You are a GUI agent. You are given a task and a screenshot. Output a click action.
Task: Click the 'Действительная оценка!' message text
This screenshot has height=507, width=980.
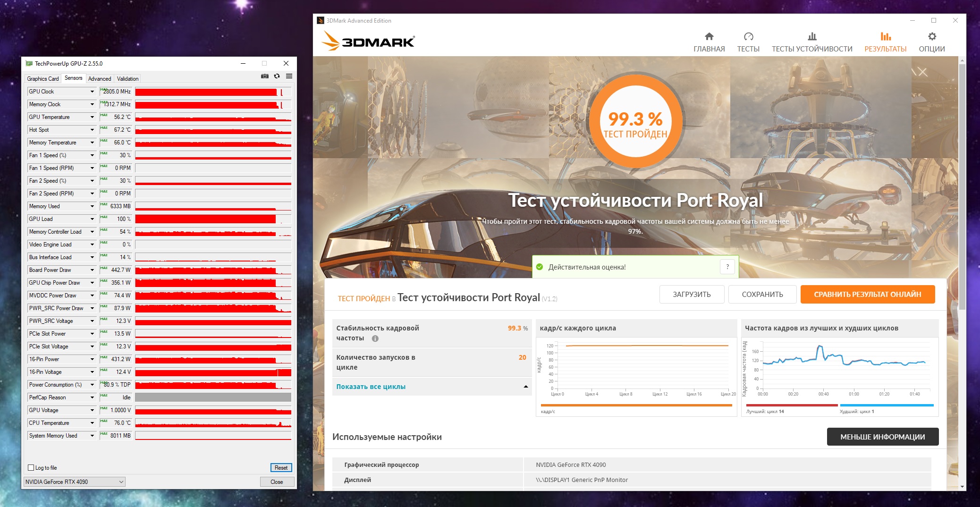pos(587,267)
